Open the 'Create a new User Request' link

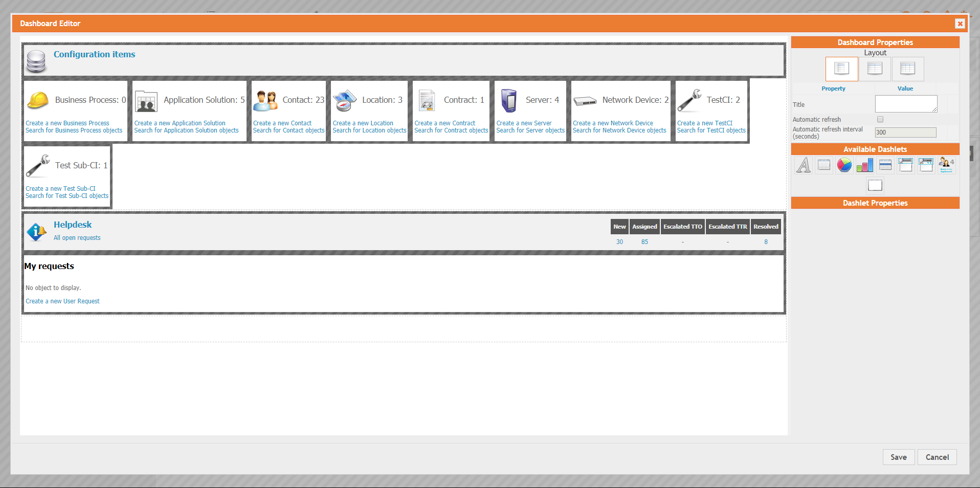point(62,301)
